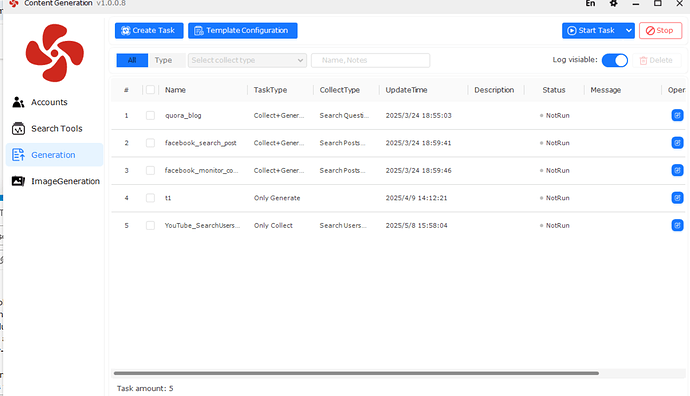Tick checkbox for quora_blog task
Image resolution: width=690 pixels, height=396 pixels.
[150, 115]
